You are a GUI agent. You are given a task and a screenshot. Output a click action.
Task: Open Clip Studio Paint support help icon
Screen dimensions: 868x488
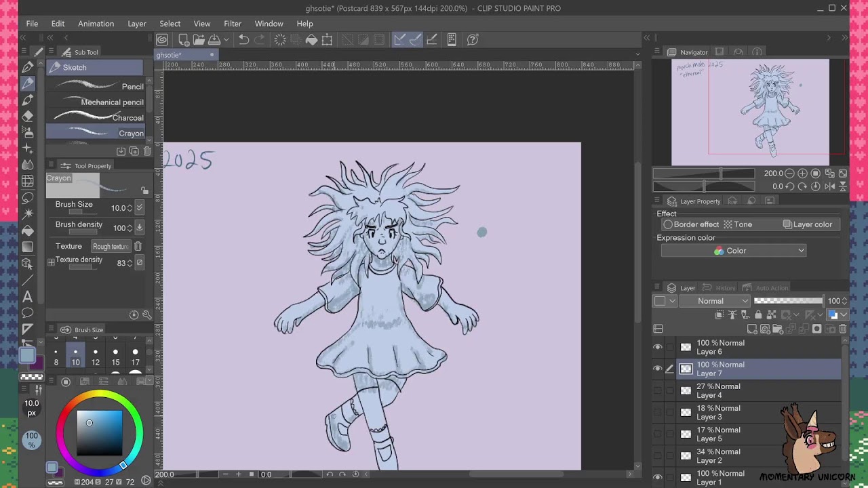tap(473, 40)
